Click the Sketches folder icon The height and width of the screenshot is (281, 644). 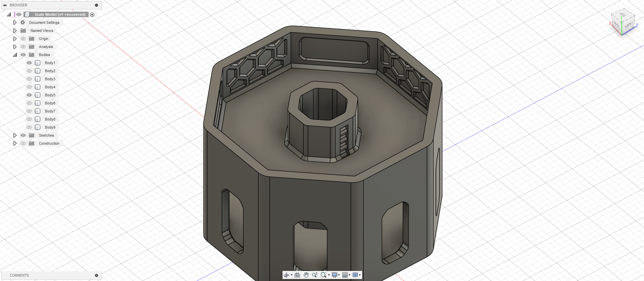(x=32, y=135)
